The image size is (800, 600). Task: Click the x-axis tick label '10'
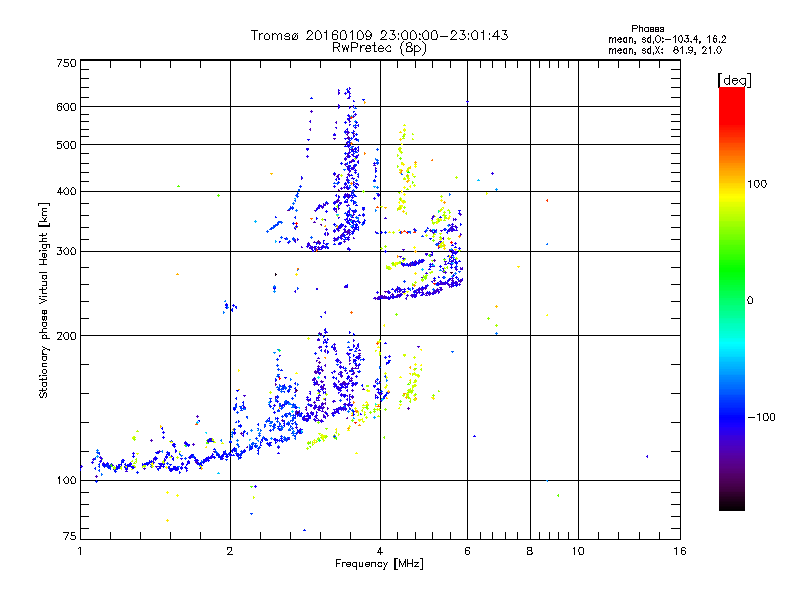pyautogui.click(x=578, y=551)
